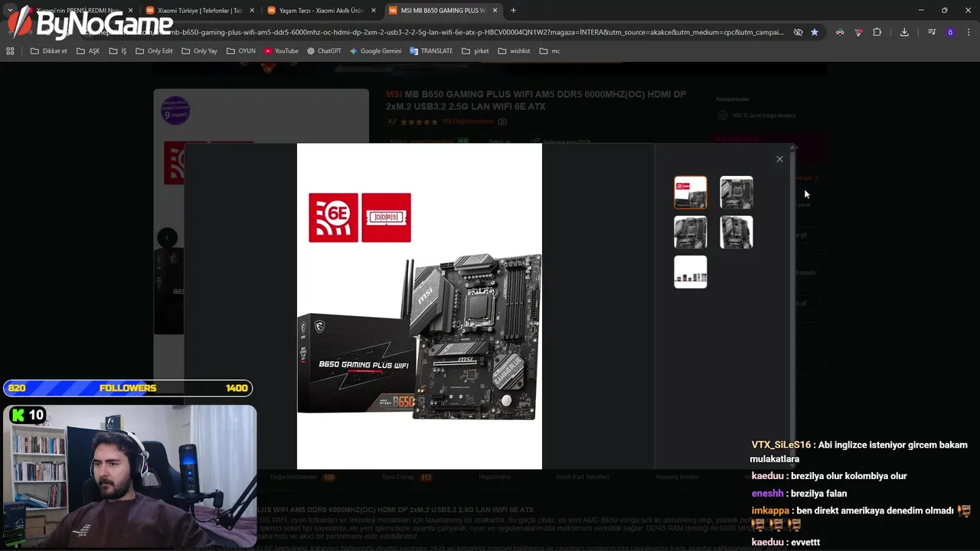Open a new browser tab
980x551 pixels.
(x=513, y=11)
